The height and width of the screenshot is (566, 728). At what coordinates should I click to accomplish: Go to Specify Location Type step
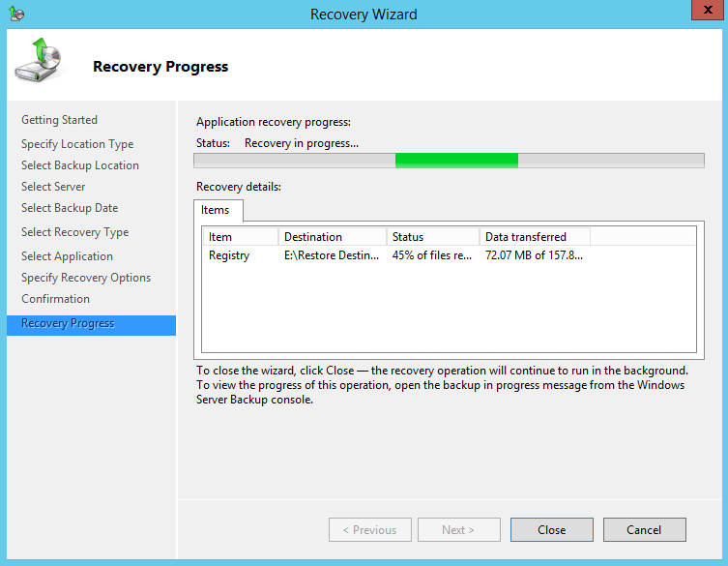pos(77,144)
